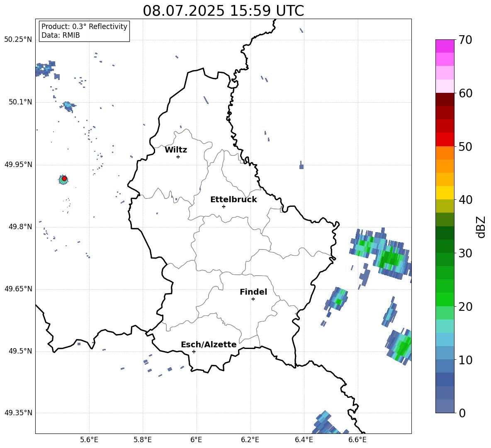Screen dimensions: 491x448
Task: Click the colorbar tick value 0
Action: pyautogui.click(x=462, y=413)
